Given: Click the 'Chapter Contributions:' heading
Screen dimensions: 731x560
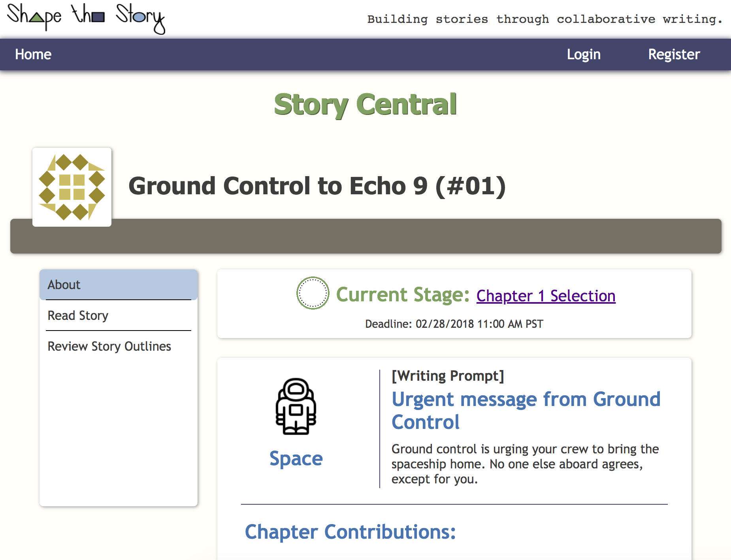Looking at the screenshot, I should 350,532.
